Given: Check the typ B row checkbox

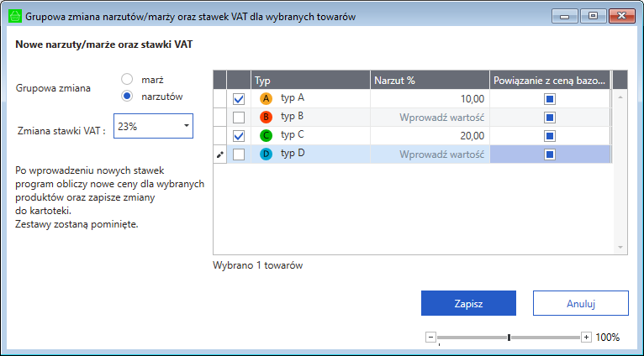Looking at the screenshot, I should 239,118.
